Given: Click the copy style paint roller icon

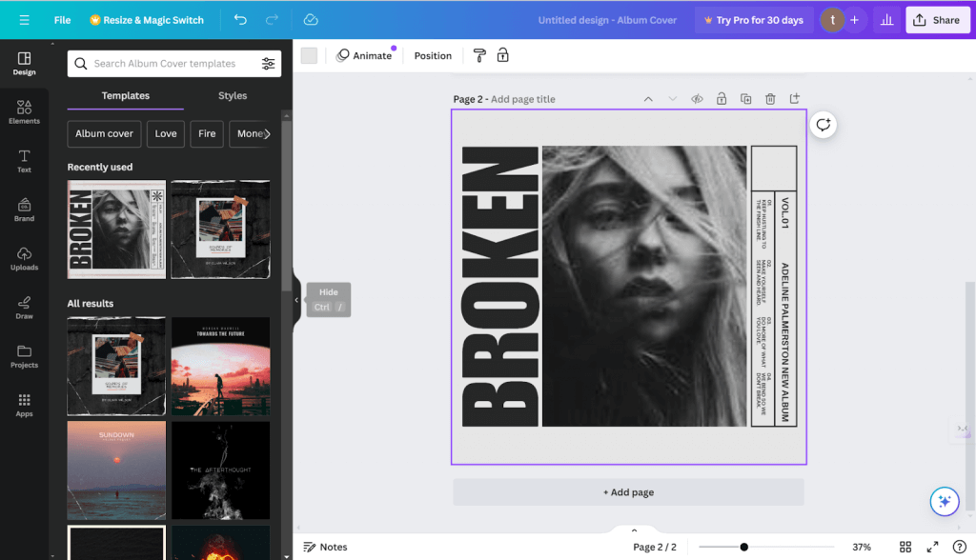Looking at the screenshot, I should click(479, 55).
